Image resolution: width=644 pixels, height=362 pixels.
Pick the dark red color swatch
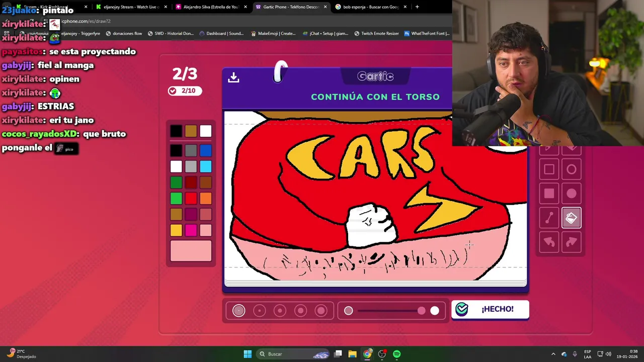tap(191, 183)
